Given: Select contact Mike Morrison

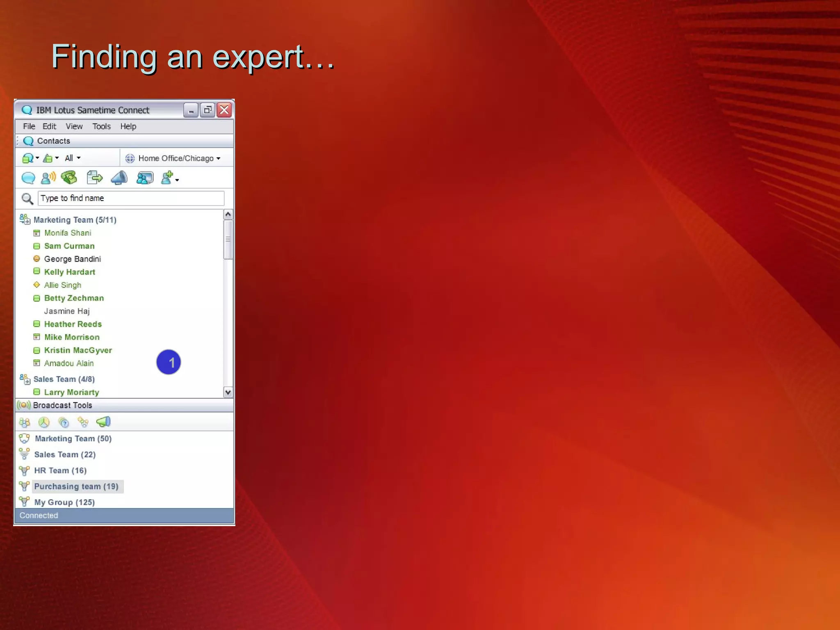Looking at the screenshot, I should (x=72, y=337).
